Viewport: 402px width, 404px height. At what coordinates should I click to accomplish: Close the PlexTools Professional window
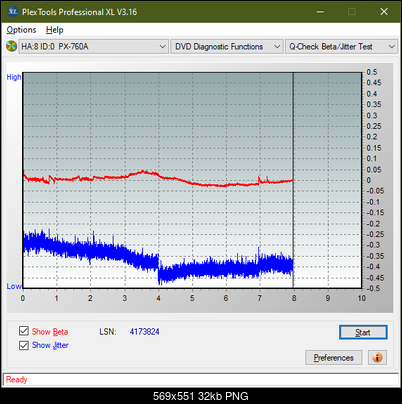point(384,12)
